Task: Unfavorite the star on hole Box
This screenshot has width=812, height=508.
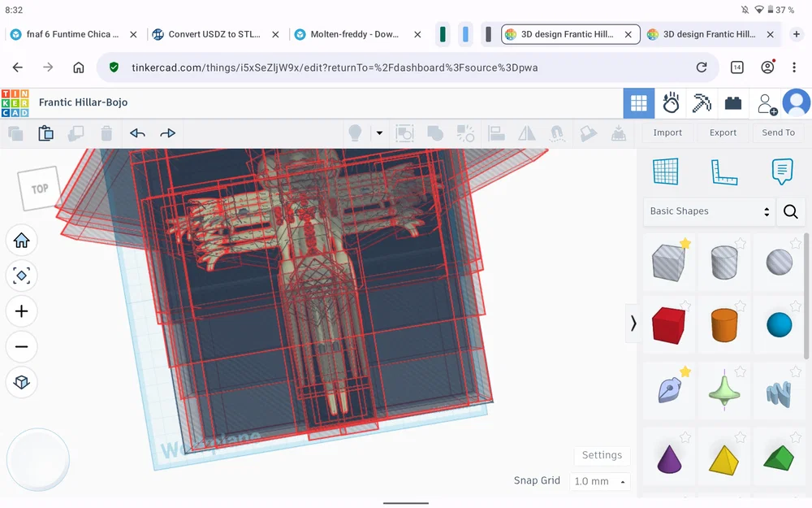Action: point(685,243)
